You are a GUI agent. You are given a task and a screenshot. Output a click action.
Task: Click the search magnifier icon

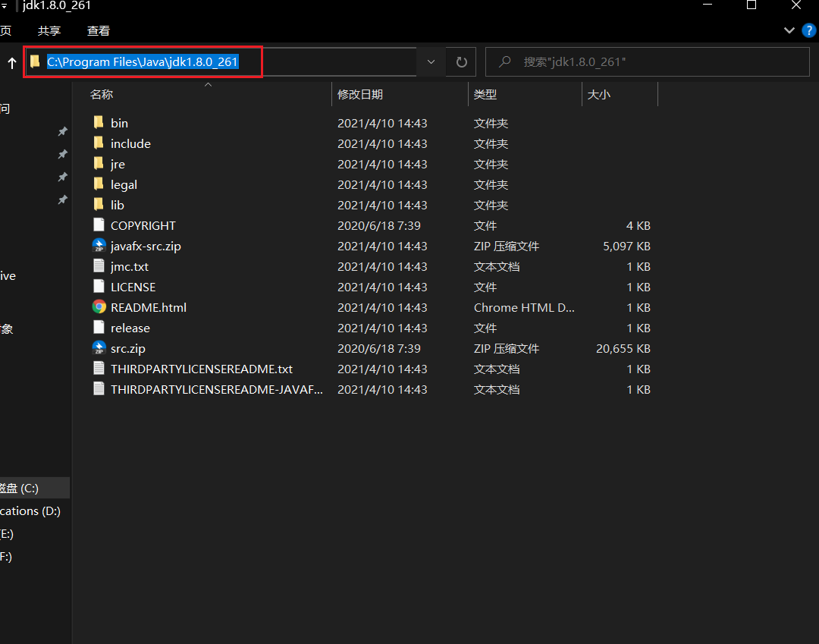(504, 61)
